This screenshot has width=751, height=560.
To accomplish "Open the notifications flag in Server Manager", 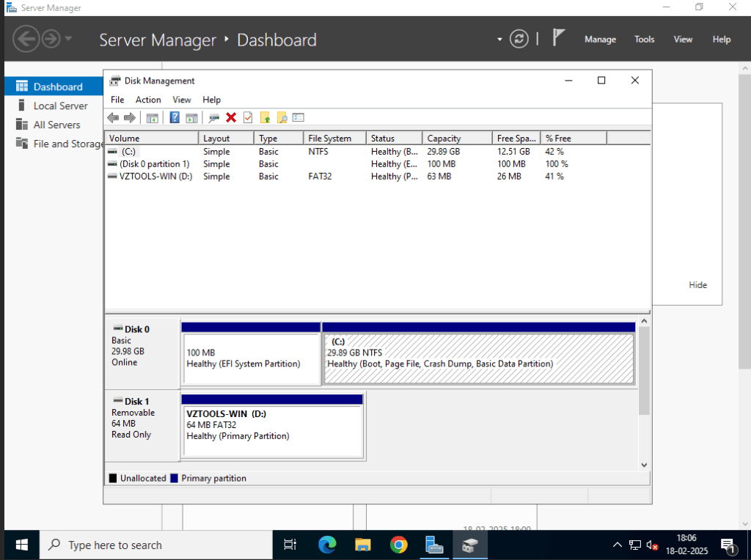I will [558, 37].
